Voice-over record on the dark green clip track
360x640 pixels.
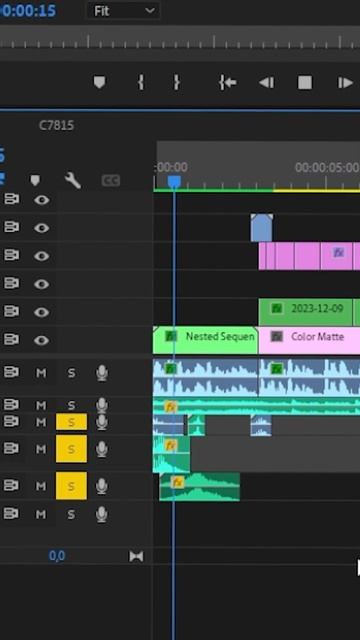(102, 486)
